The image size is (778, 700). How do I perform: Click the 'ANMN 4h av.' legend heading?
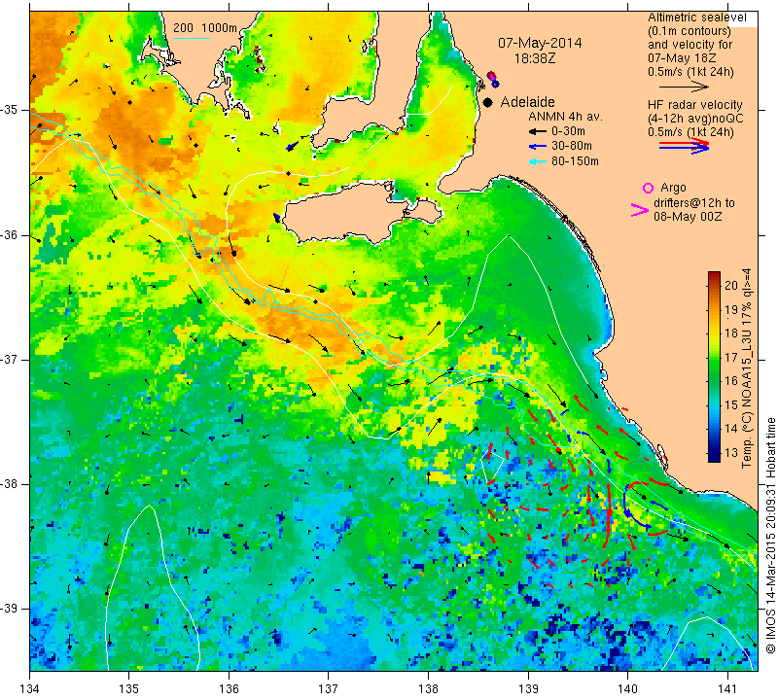point(565,117)
